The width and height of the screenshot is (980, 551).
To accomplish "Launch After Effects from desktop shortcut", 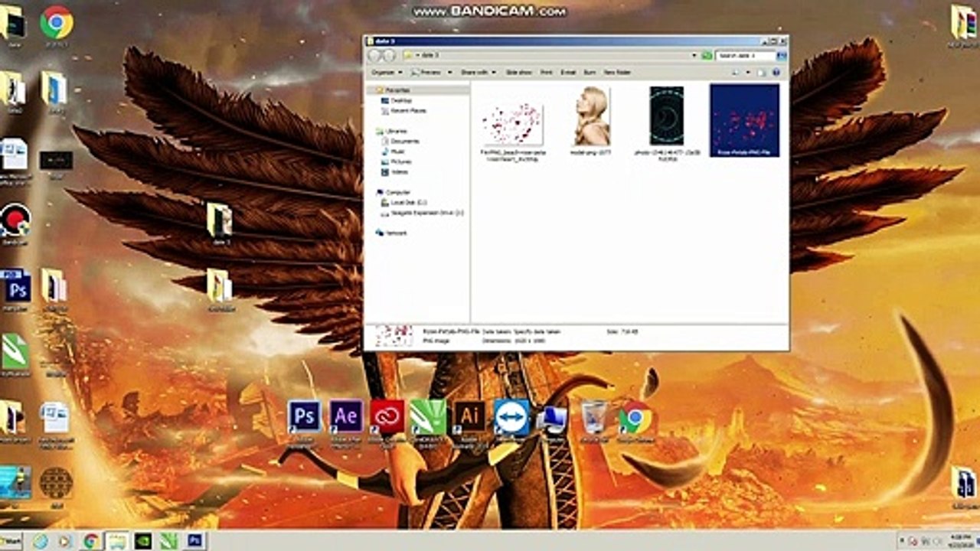I will tap(346, 418).
